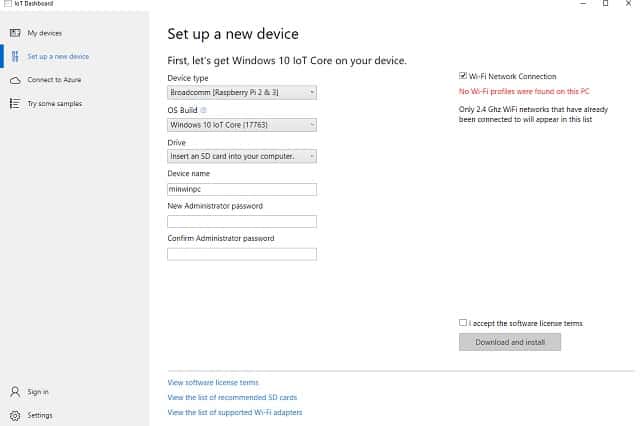
Task: Click the IoT Dashboard title bar icon
Action: point(7,3)
